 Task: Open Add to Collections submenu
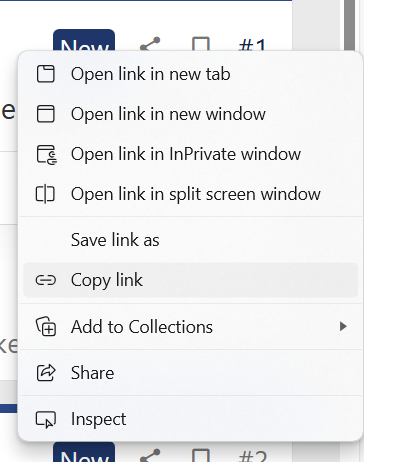pos(191,327)
